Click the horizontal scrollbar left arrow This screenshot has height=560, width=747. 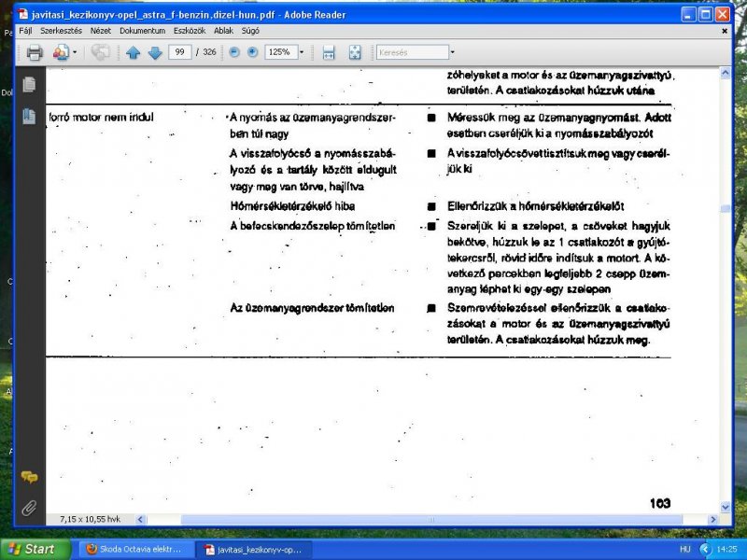[140, 520]
